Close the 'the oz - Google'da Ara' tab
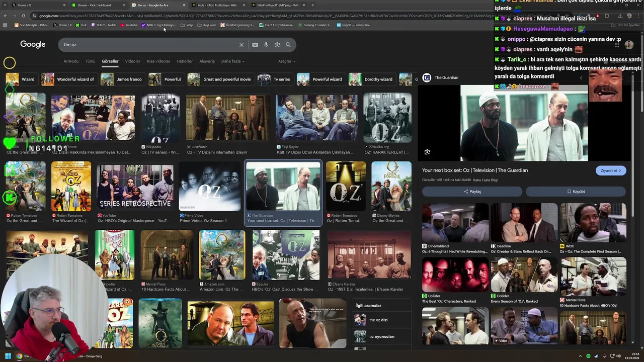The height and width of the screenshot is (362, 644). coord(184,5)
